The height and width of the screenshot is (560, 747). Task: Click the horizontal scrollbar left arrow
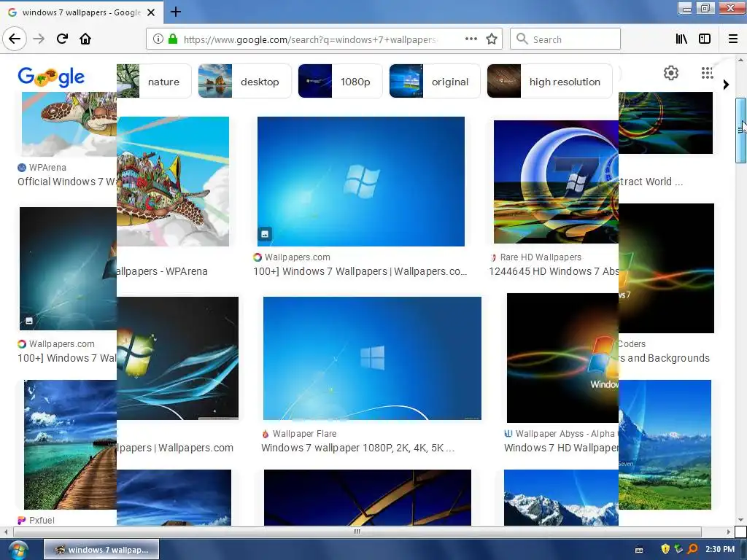[6, 532]
